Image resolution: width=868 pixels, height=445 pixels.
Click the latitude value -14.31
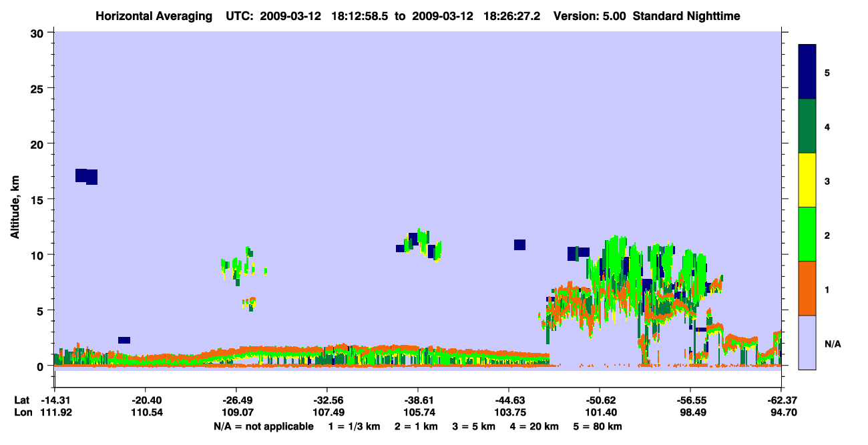tap(55, 400)
